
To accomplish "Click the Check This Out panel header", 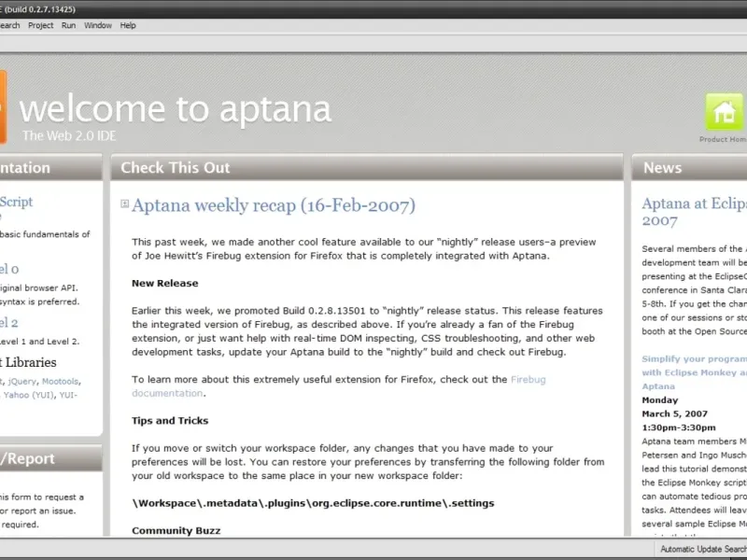I will click(x=367, y=168).
